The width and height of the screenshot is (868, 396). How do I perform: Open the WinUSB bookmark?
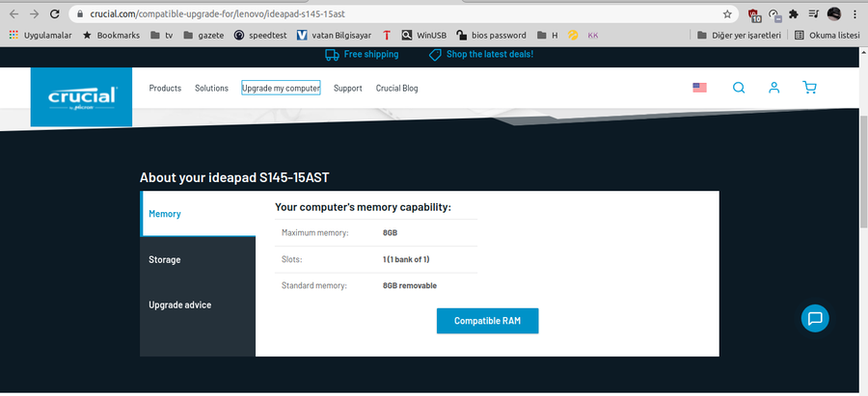tap(424, 36)
